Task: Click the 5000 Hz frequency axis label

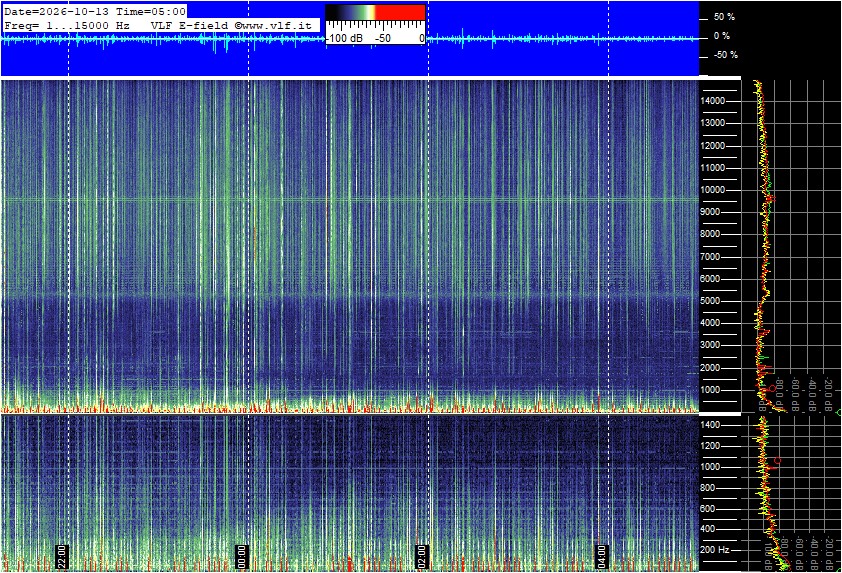Action: click(710, 301)
